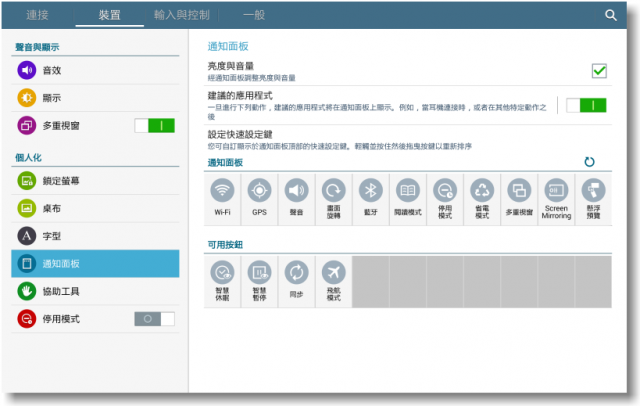The height and width of the screenshot is (406, 640).
Task: Tap the screen rotation (畫面旋轉) tile
Action: click(333, 197)
